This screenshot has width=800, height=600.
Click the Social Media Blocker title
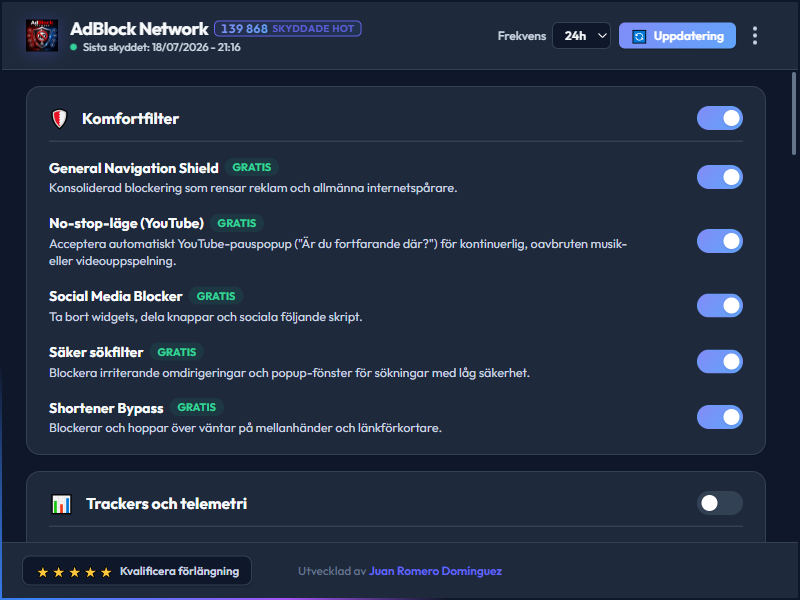pyautogui.click(x=116, y=296)
